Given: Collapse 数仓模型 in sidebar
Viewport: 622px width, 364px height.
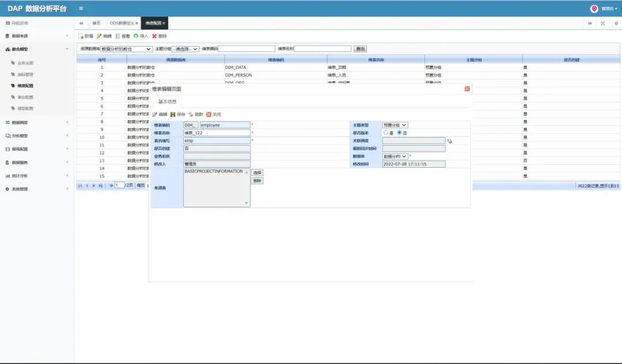Looking at the screenshot, I should (37, 49).
